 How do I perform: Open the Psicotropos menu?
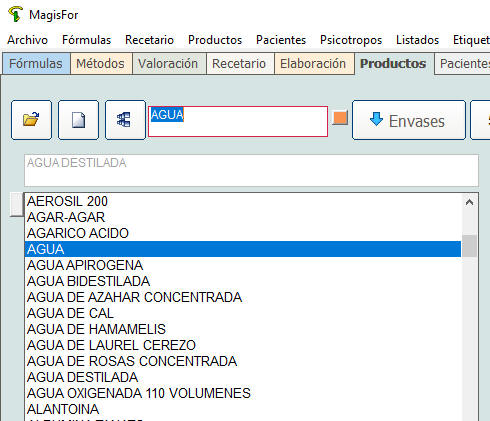click(351, 40)
